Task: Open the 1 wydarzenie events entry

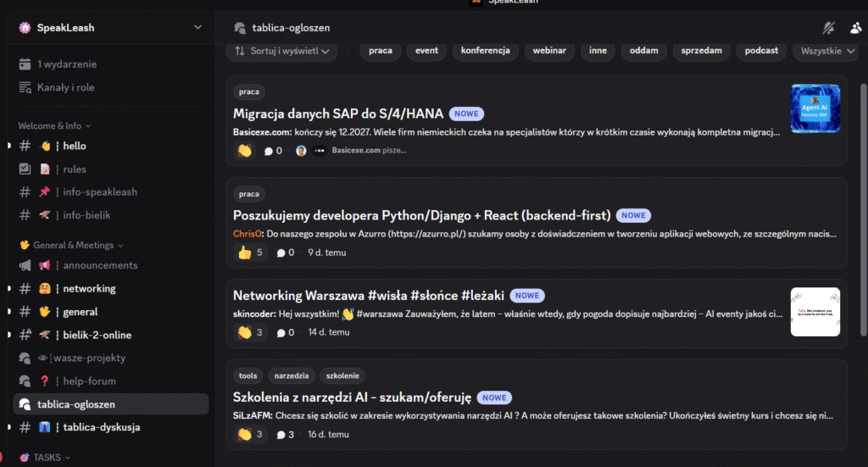Action: (111, 64)
